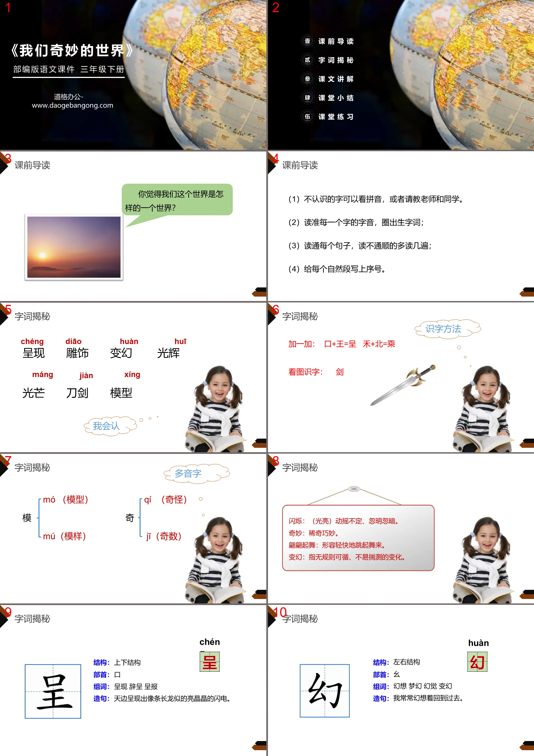Open slide 4 课前导读 thumbnail

tap(401, 227)
